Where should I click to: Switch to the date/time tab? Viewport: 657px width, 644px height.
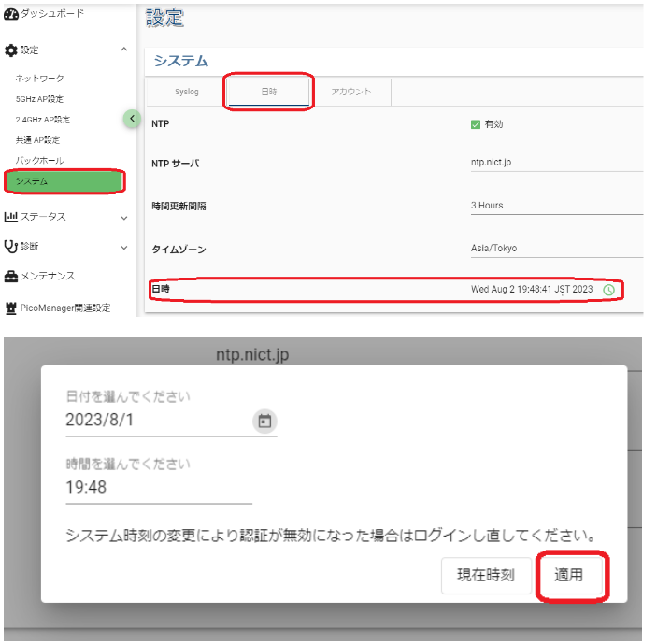(268, 92)
